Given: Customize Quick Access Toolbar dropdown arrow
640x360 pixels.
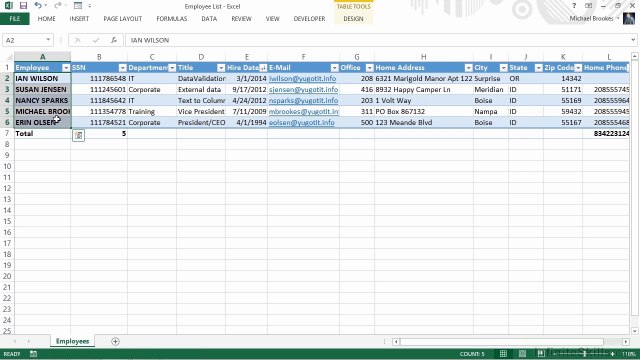Looking at the screenshot, I should (89, 6).
